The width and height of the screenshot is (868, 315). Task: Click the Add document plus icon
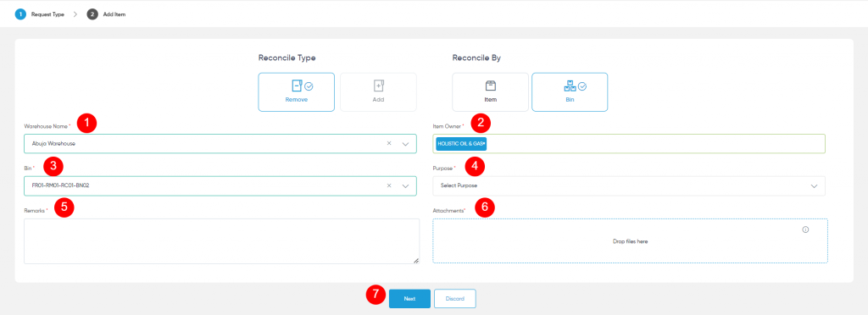(x=379, y=86)
